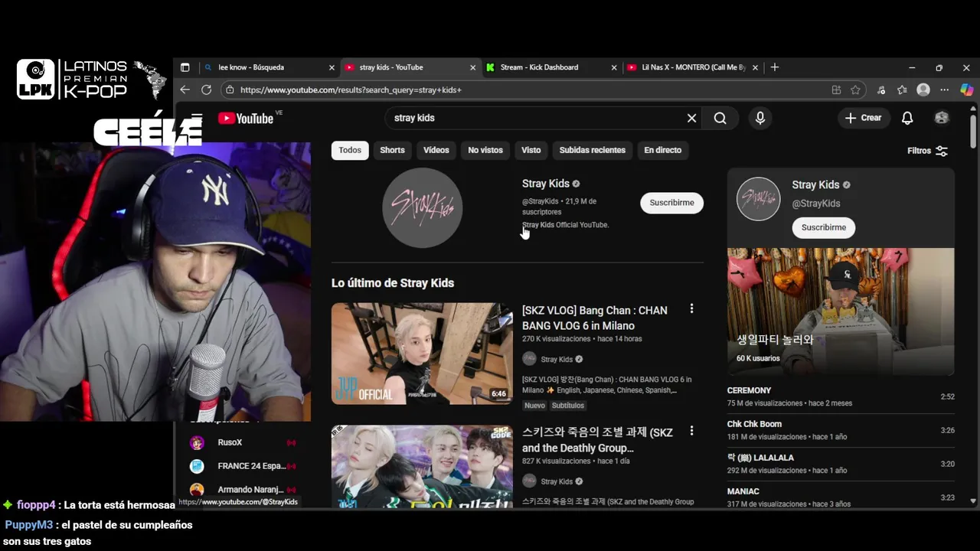Open more options for the Bang Chan vlog video

(691, 308)
